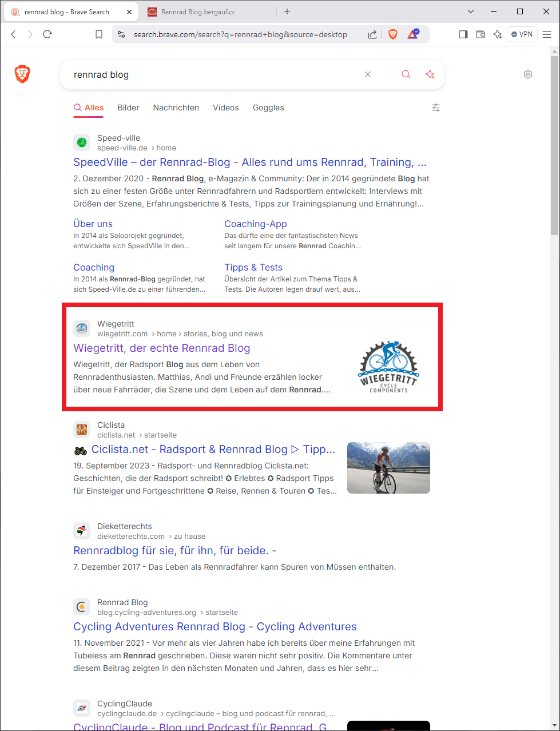
Task: Open the SpeedVille Rennrad-Blog result link
Action: coord(249,162)
